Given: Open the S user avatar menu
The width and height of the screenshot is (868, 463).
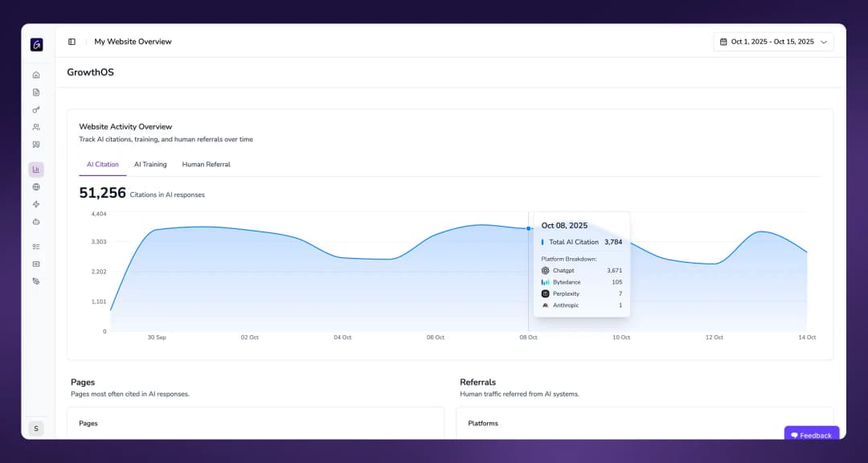Looking at the screenshot, I should [36, 428].
